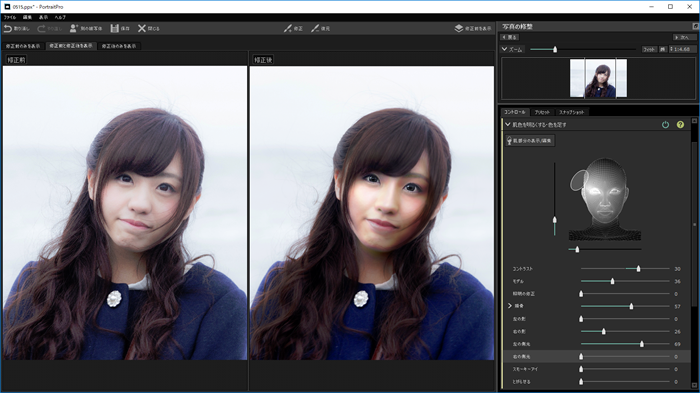Viewport: 700px width, 393px height.
Task: Click the 修正後 after image pane
Action: [x=372, y=213]
